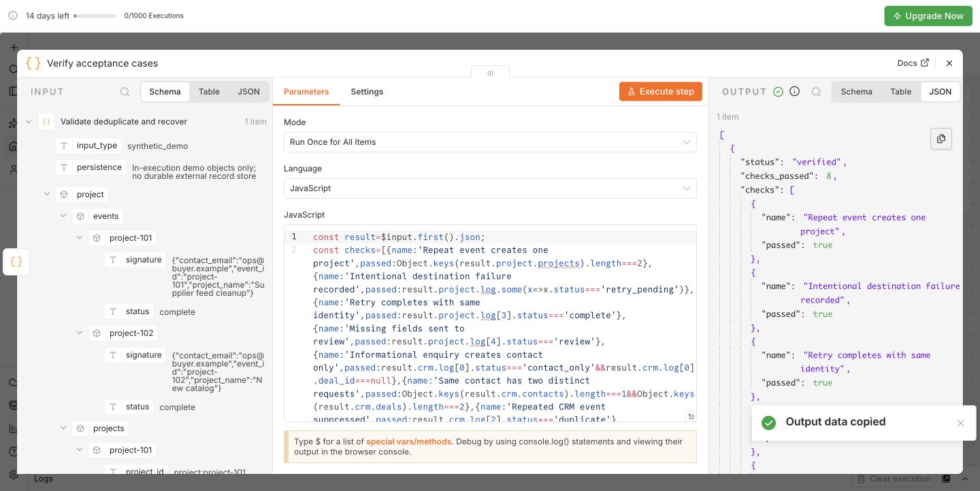Click the executions usage progress bar
The image size is (980, 491).
[95, 16]
